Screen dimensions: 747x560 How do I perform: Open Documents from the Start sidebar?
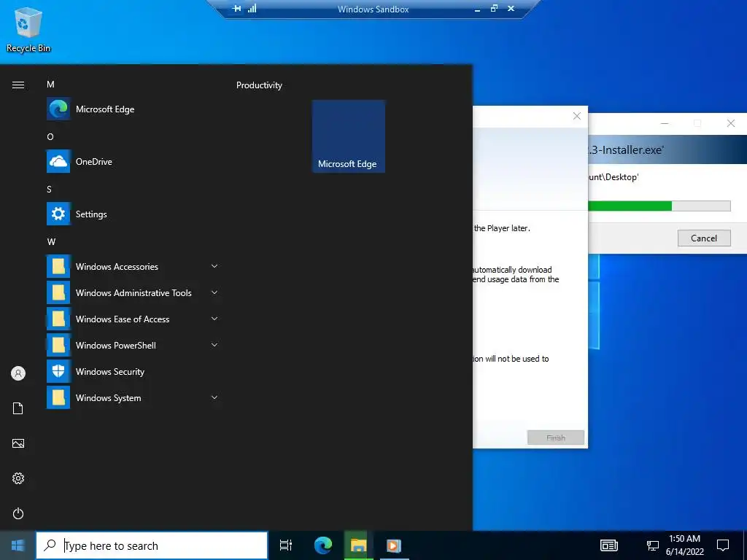[18, 408]
